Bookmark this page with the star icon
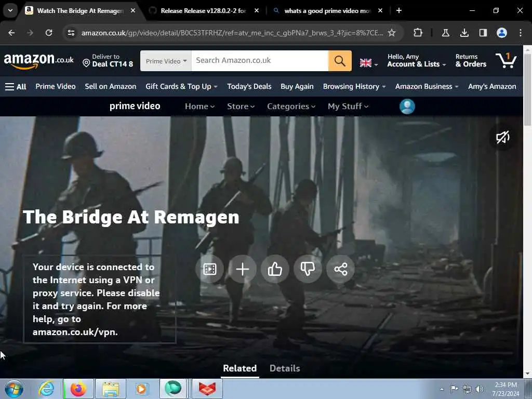The width and height of the screenshot is (532, 399). pyautogui.click(x=392, y=33)
